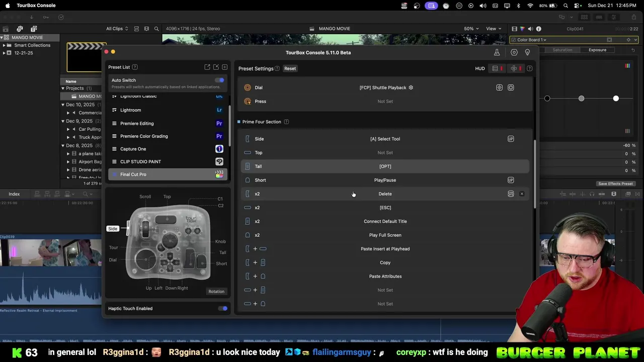644x362 pixels.
Task: Select the Premiere Color Grading preset
Action: pyautogui.click(x=168, y=136)
